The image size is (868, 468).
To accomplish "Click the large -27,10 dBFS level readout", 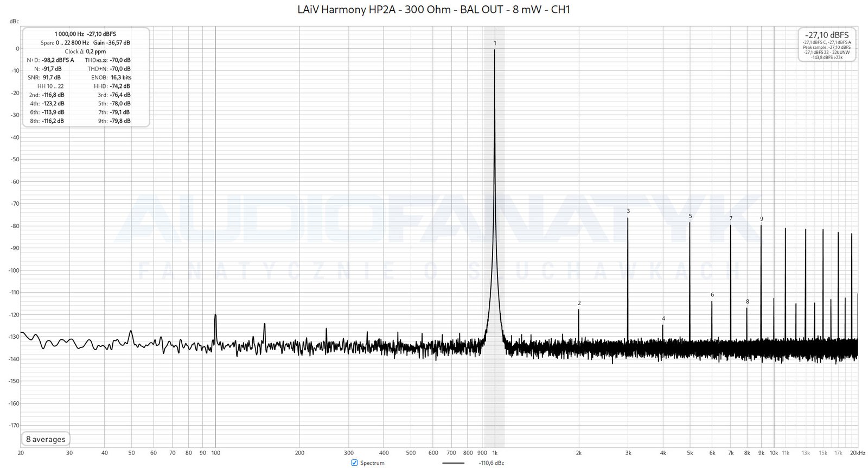I will (x=827, y=35).
